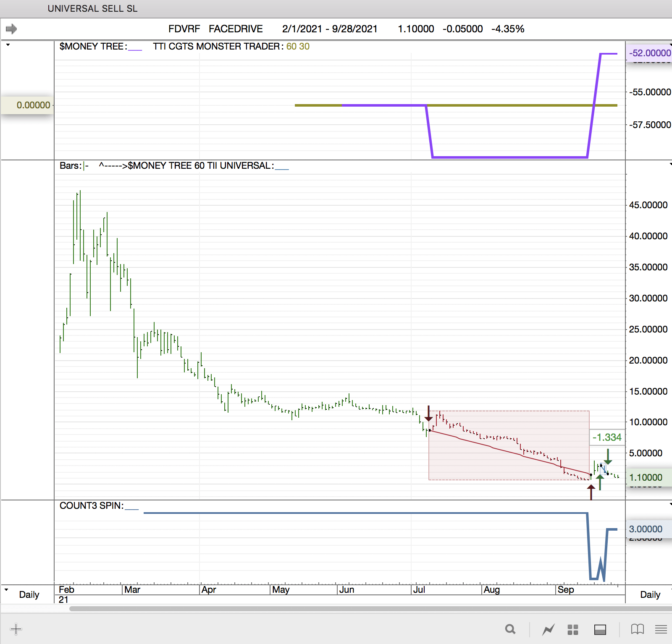Click the -0.05000 price change value
The width and height of the screenshot is (672, 644).
click(463, 29)
